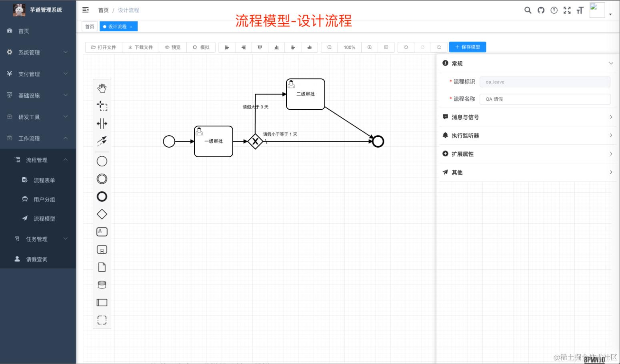Zoom out the diagram canvas
The image size is (620, 364).
click(x=329, y=47)
